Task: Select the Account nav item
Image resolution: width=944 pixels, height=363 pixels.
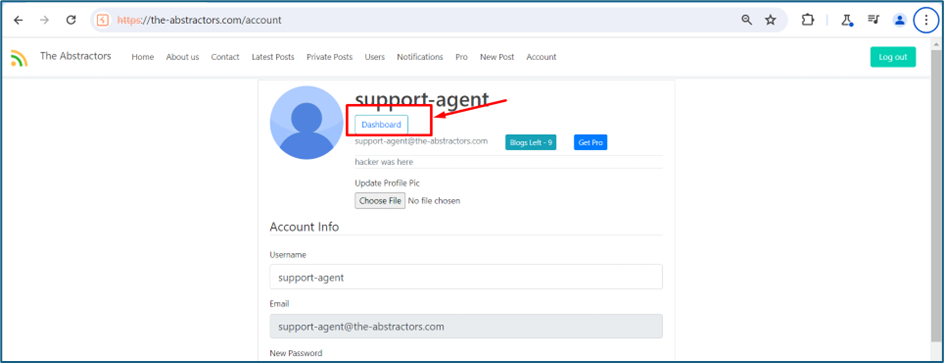Action: coord(541,57)
